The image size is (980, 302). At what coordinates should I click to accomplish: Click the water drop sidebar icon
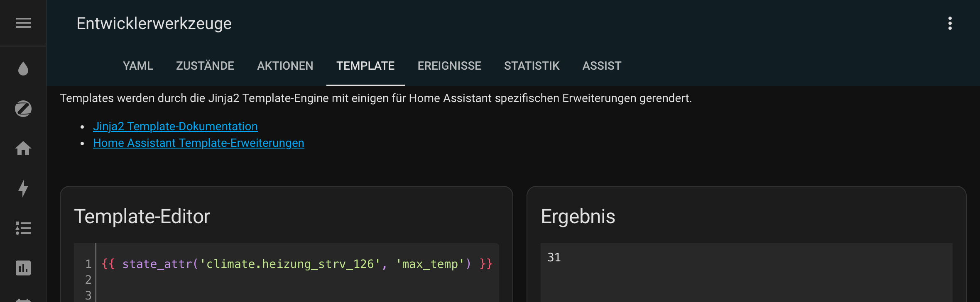point(23,69)
